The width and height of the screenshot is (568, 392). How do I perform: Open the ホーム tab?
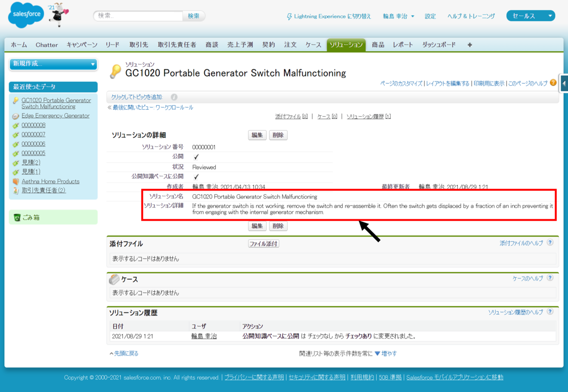19,45
